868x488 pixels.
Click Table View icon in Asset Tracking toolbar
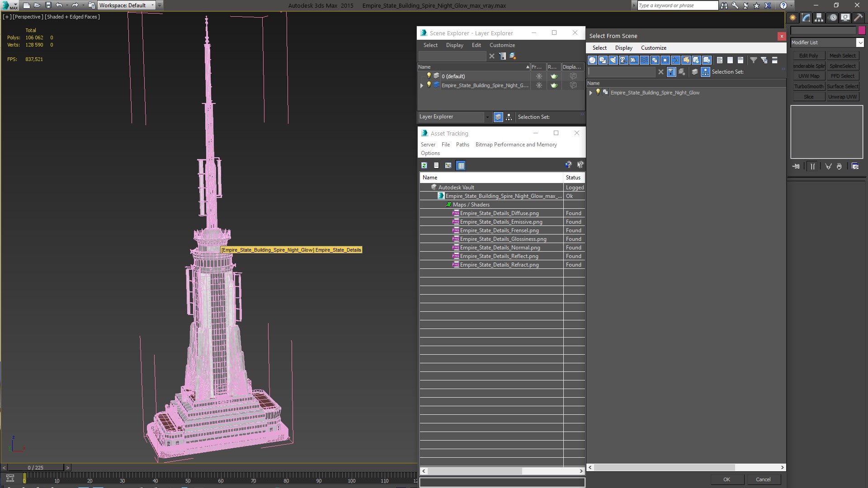(x=461, y=165)
